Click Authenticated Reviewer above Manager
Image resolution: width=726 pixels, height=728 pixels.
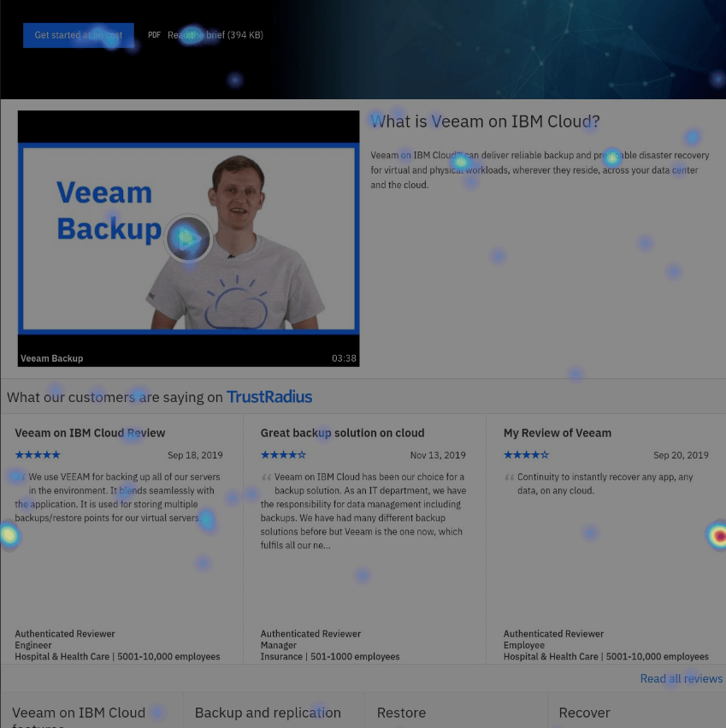coord(310,634)
